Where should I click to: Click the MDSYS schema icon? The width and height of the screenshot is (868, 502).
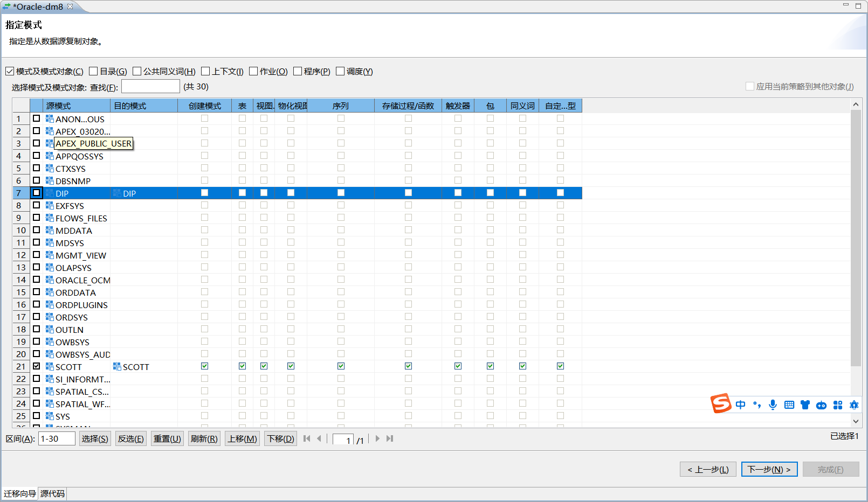click(x=50, y=243)
